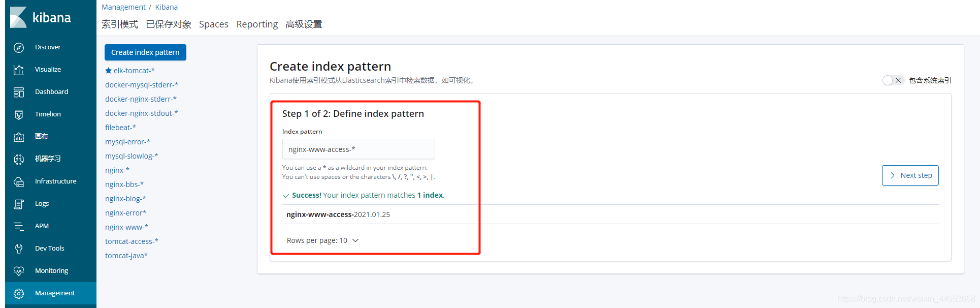
Task: Open docker-mysql-stderr-* index pattern
Action: [142, 85]
